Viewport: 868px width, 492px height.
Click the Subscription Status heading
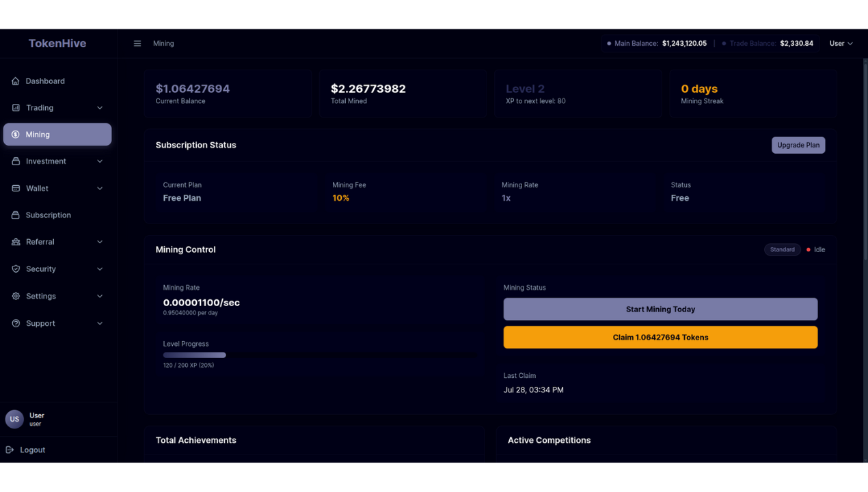[195, 145]
